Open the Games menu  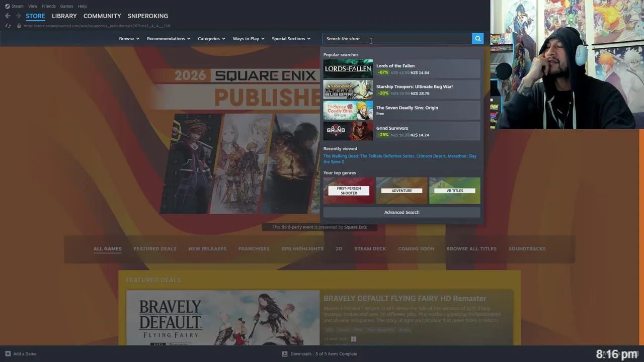(x=66, y=6)
